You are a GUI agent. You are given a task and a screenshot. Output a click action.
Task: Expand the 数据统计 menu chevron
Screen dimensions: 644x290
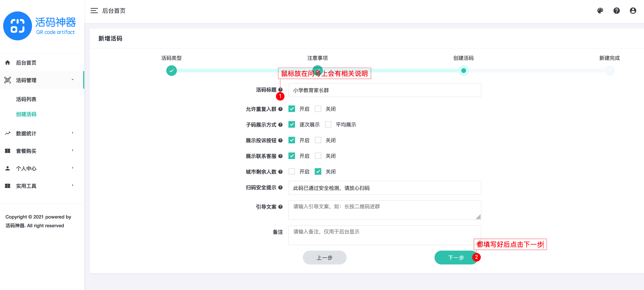click(x=73, y=133)
